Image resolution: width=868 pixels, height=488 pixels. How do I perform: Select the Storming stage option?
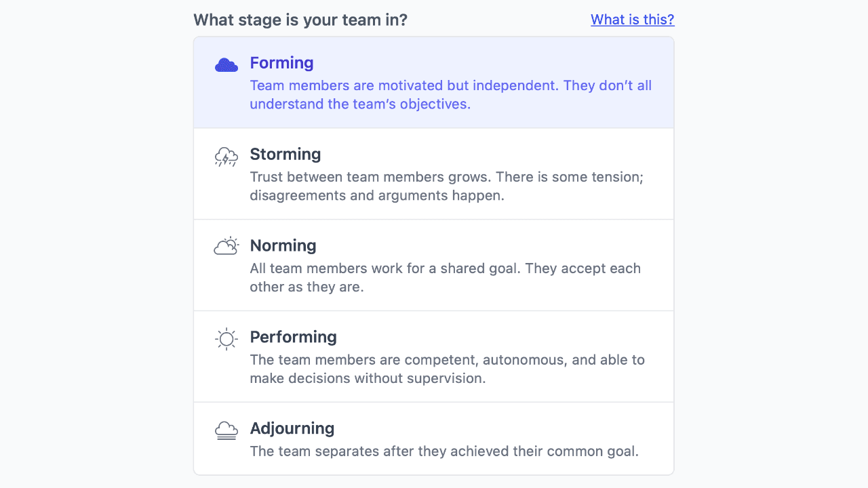tap(433, 173)
